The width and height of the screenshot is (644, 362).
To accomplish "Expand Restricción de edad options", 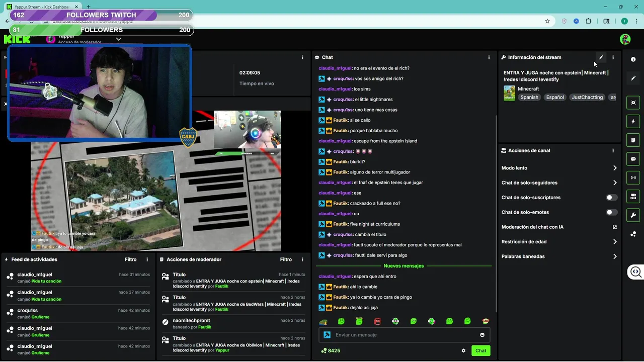I will point(559,242).
